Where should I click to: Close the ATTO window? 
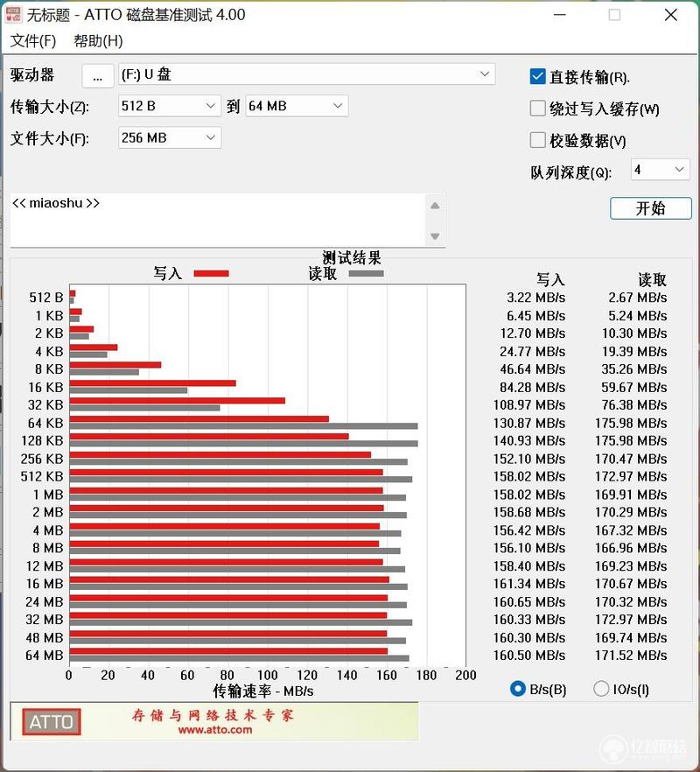point(670,15)
